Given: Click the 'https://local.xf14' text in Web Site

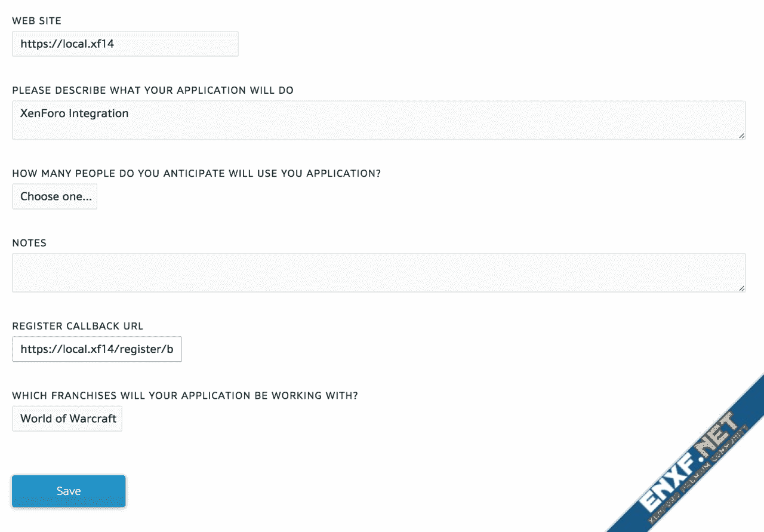Looking at the screenshot, I should pos(67,44).
